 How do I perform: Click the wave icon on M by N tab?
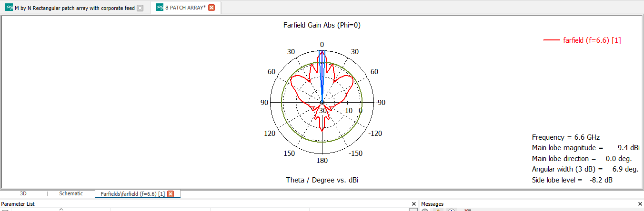[9, 8]
